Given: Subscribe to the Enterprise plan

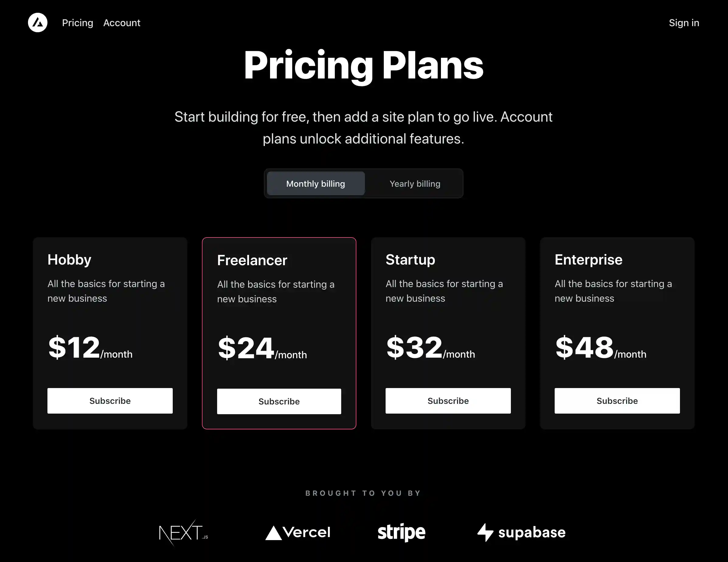Looking at the screenshot, I should (617, 401).
